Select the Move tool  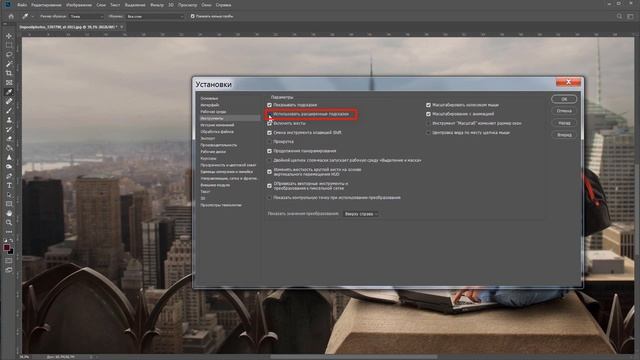[x=9, y=36]
